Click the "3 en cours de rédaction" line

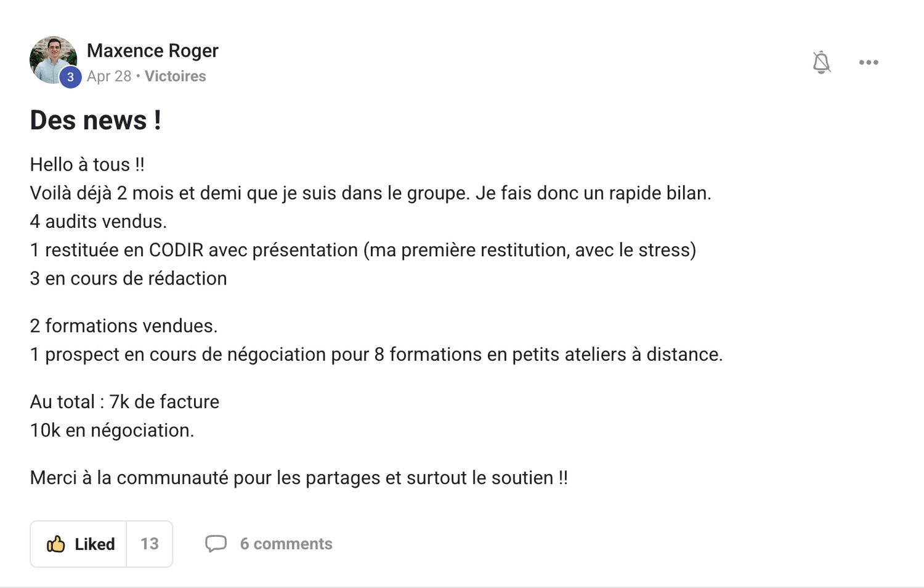[x=128, y=278]
